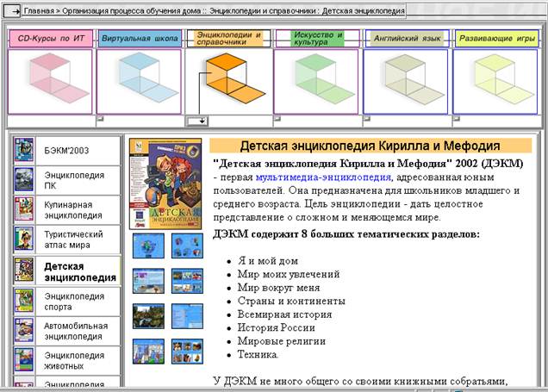Click the Главная breadcrumb item
The width and height of the screenshot is (548, 392).
coord(39,11)
